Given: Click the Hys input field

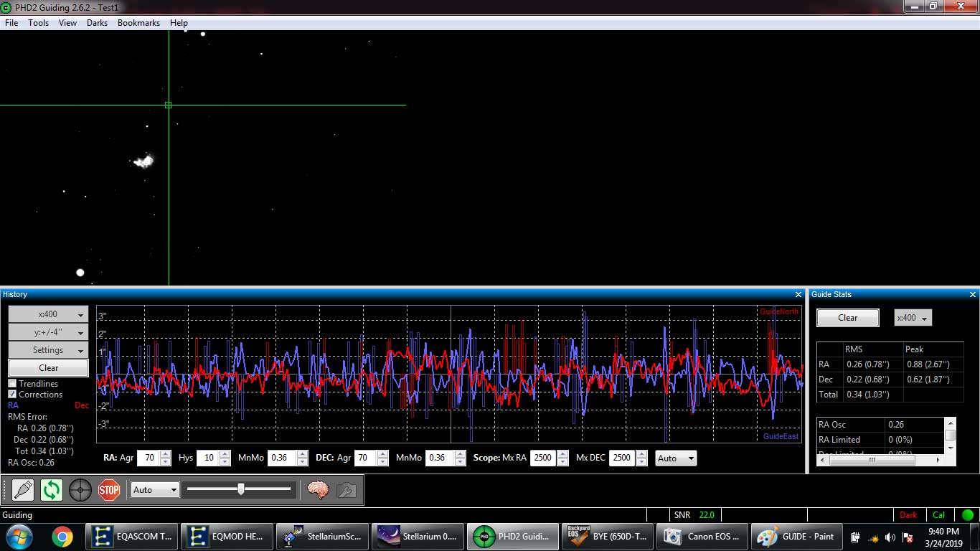Looking at the screenshot, I should pos(208,458).
